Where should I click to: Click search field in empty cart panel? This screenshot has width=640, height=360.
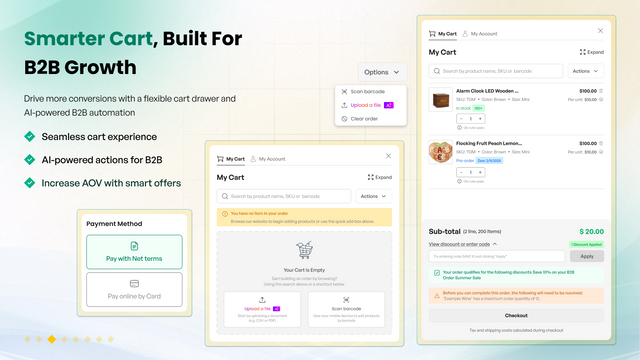click(x=284, y=196)
